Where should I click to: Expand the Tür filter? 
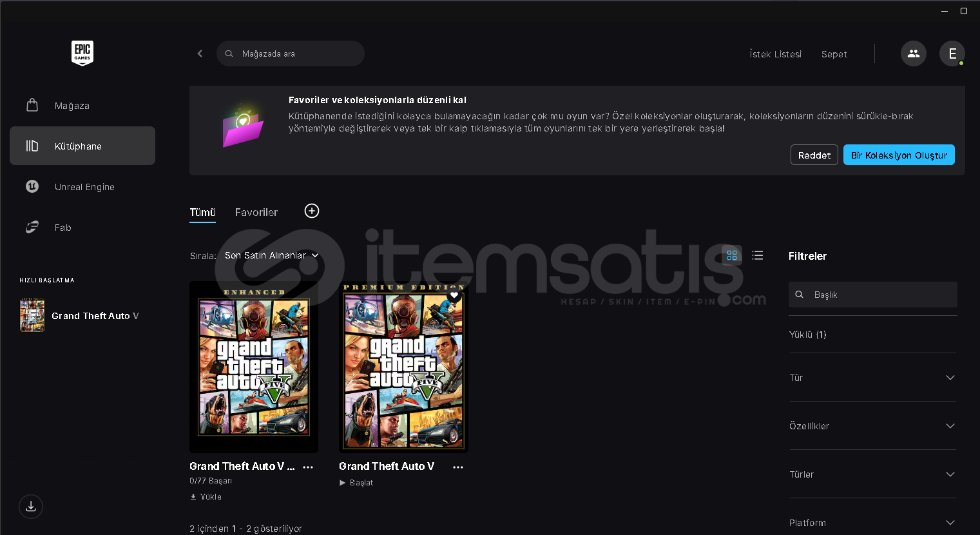point(872,378)
